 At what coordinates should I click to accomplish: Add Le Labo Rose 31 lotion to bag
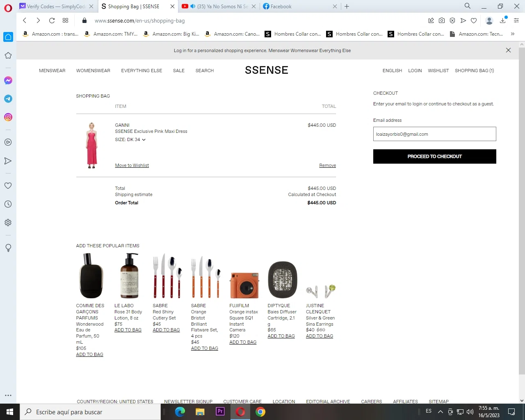[x=128, y=330]
